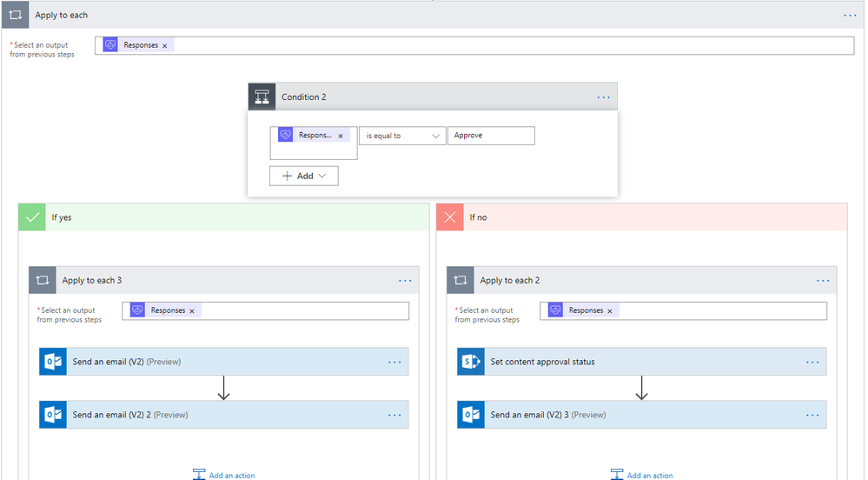Click Responses token icon in Apply to each
This screenshot has width=868, height=480.
pyautogui.click(x=110, y=45)
